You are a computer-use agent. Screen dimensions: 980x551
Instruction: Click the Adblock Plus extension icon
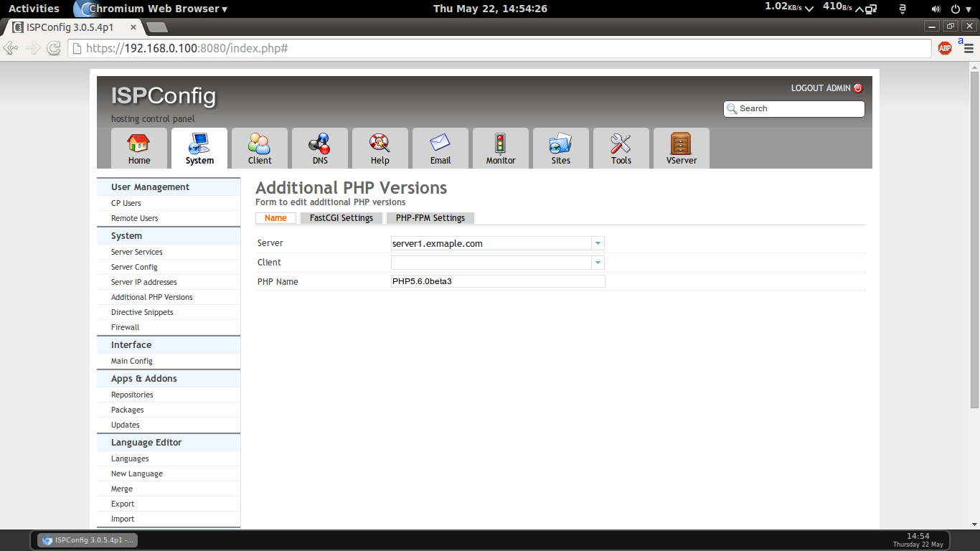[945, 48]
